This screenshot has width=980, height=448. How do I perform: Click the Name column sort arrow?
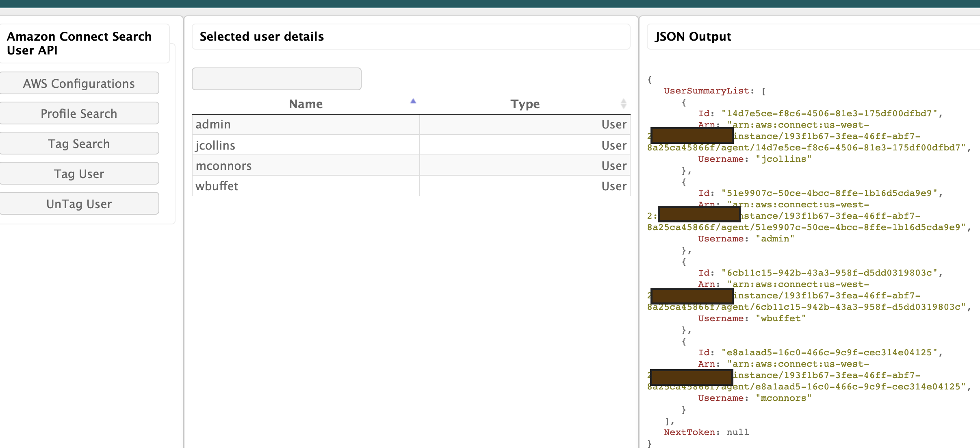413,101
